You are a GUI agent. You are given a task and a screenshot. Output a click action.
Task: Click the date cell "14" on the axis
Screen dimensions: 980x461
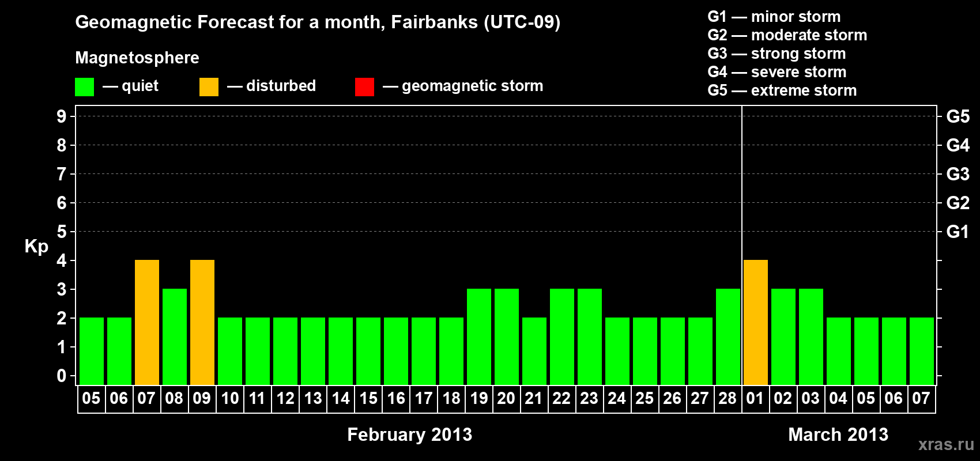pos(341,399)
